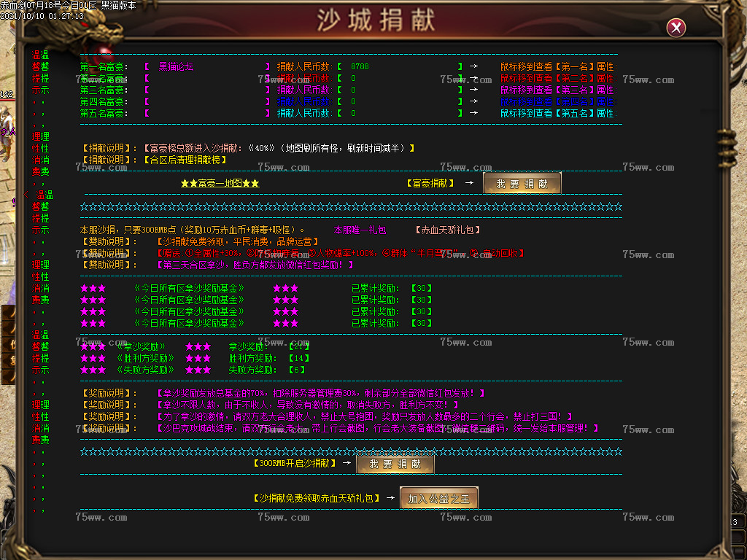View 第二名 attributes hint text

click(558, 78)
